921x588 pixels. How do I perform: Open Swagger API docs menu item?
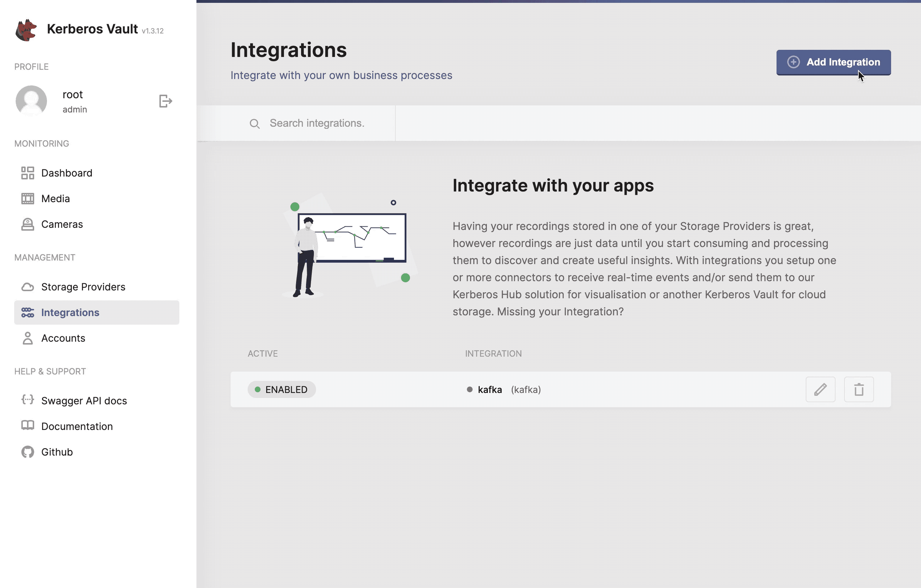click(84, 401)
